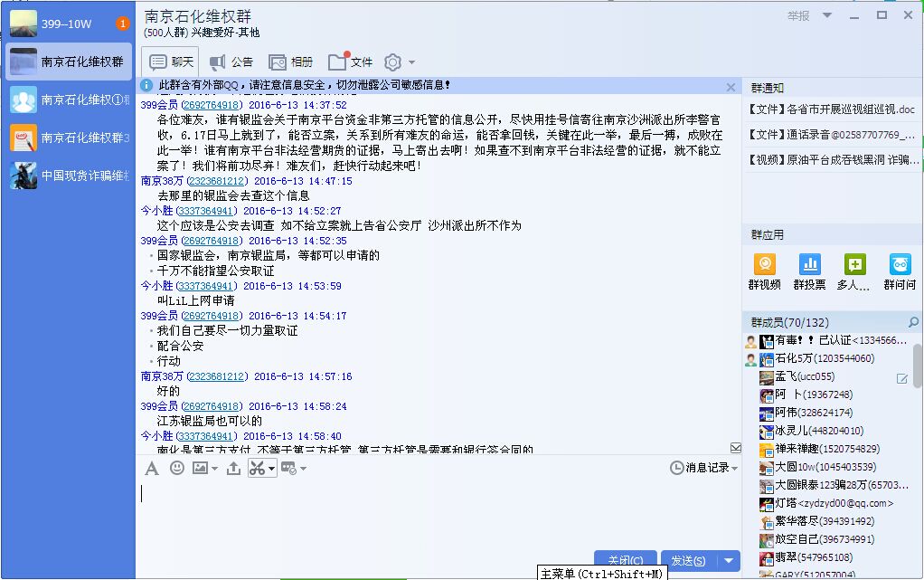Image resolution: width=924 pixels, height=580 pixels.
Task: Open the font style 'A' tool
Action: point(152,469)
